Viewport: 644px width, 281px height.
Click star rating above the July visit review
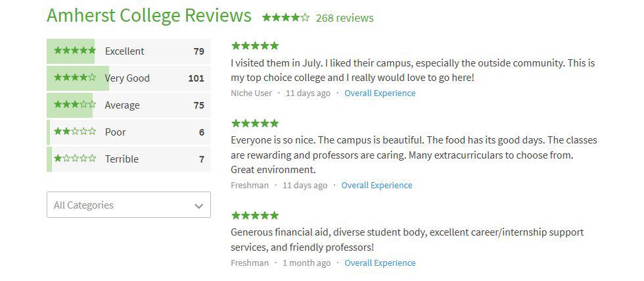tap(255, 45)
